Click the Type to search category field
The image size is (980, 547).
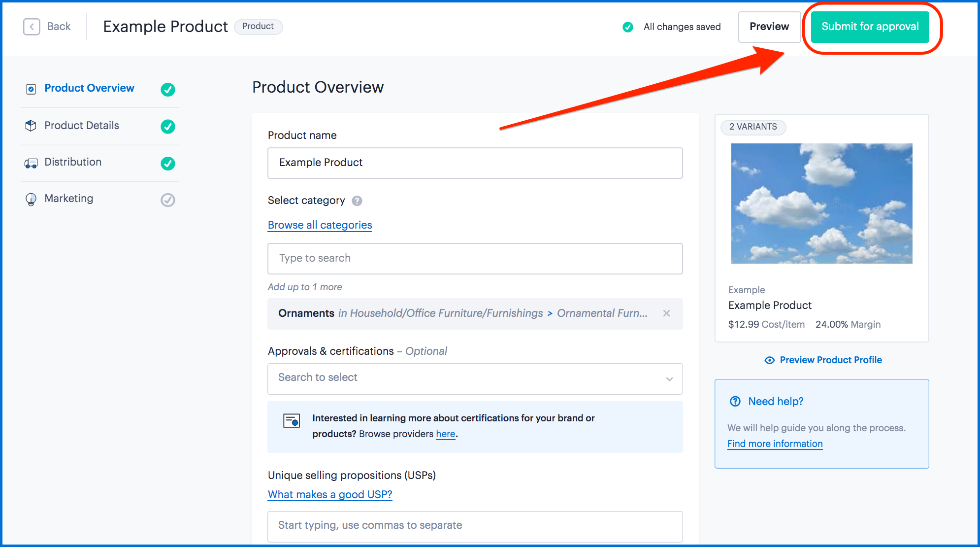pyautogui.click(x=475, y=258)
